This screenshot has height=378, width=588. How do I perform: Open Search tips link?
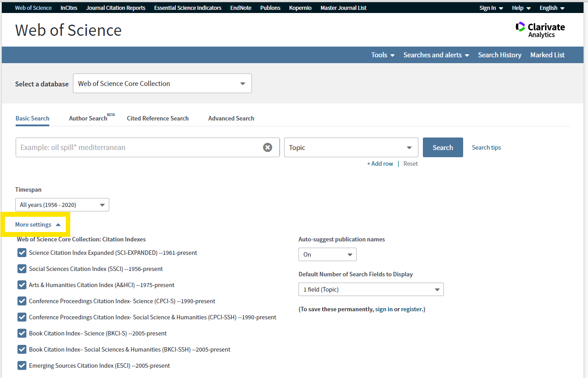[486, 147]
